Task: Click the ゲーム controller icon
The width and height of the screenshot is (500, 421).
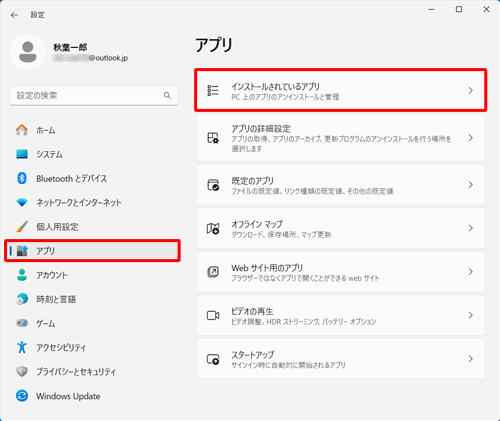Action: pyautogui.click(x=22, y=323)
